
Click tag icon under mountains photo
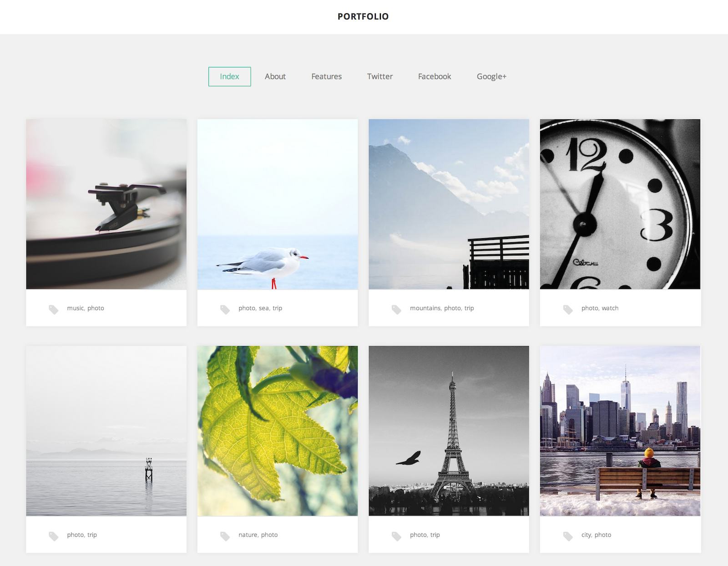tap(396, 310)
